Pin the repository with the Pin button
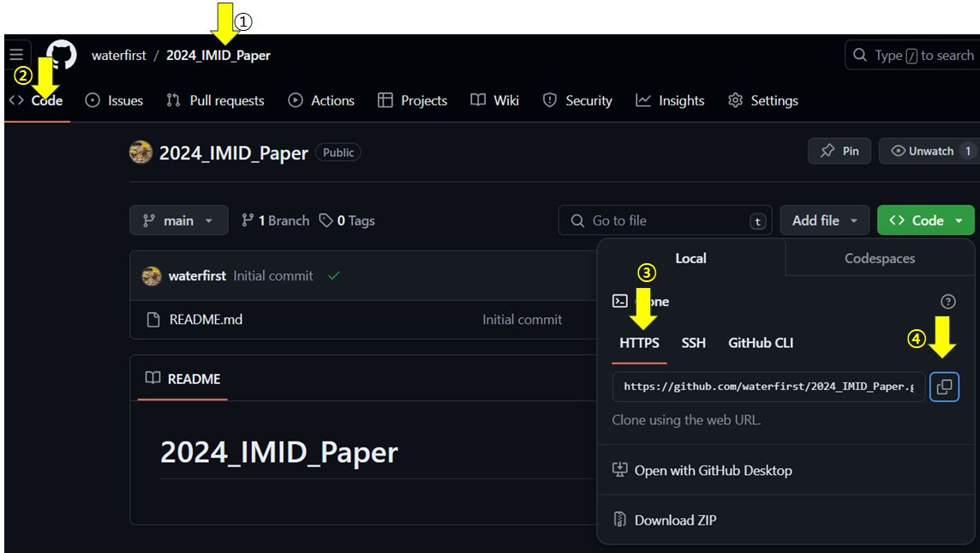Viewport: 980px width, 553px height. click(840, 152)
